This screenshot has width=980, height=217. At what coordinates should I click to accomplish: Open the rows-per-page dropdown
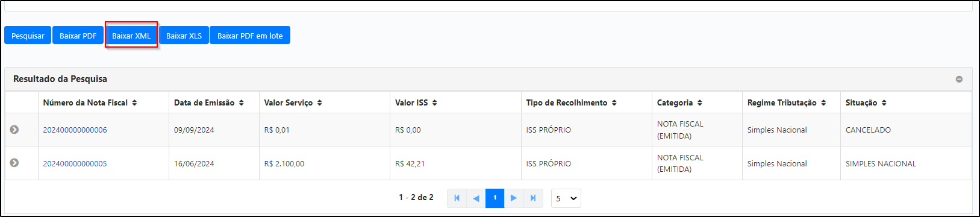[566, 198]
